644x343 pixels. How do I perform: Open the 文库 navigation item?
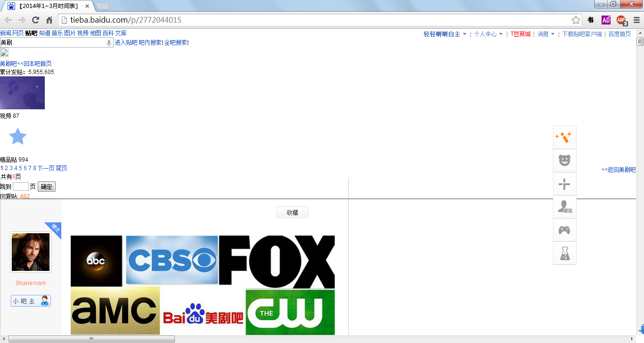(x=121, y=33)
